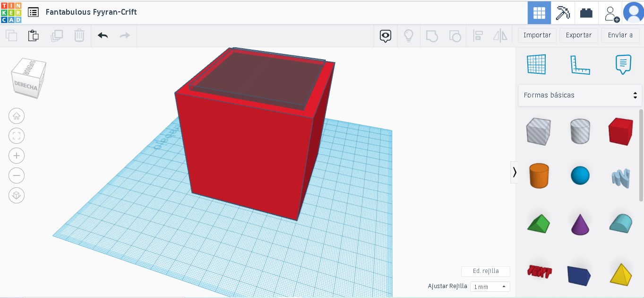Image resolution: width=644 pixels, height=298 pixels.
Task: Zoom in with the plus button
Action: coord(17,156)
